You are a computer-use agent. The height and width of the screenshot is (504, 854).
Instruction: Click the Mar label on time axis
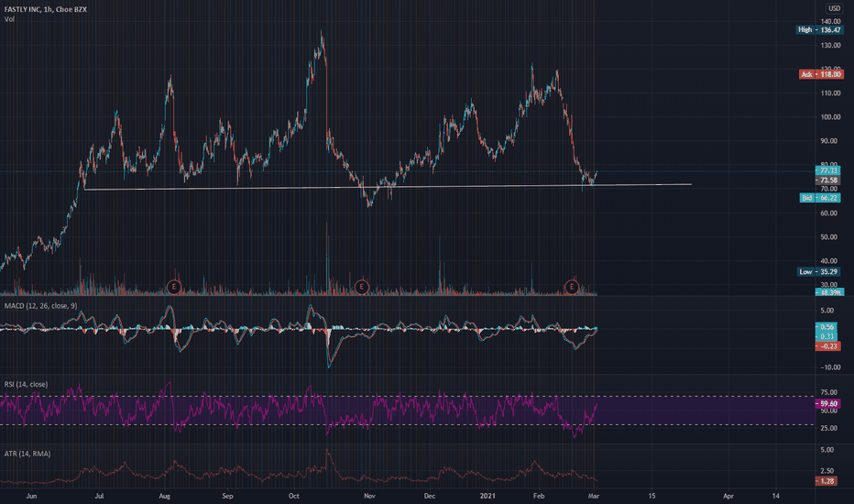pyautogui.click(x=594, y=497)
